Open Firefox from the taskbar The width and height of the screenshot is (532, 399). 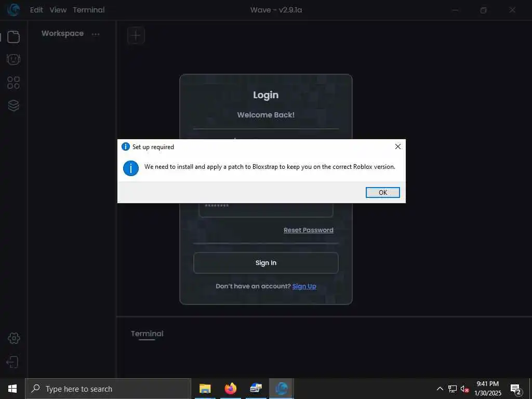231,389
